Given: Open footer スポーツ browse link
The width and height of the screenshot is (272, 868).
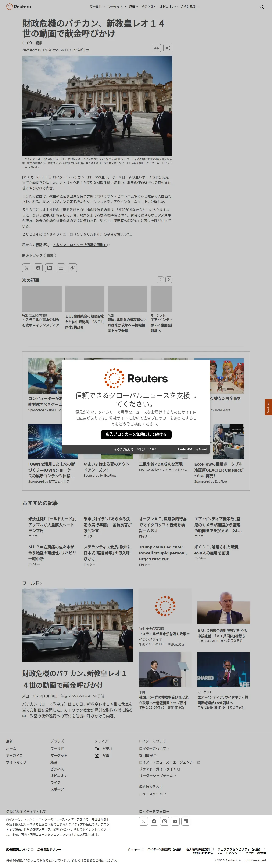Looking at the screenshot, I should tap(57, 789).
